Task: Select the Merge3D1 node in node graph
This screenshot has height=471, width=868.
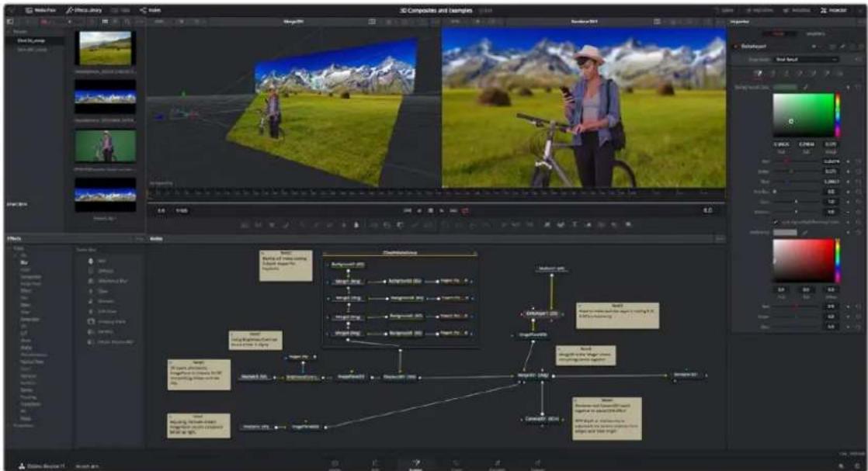Action: click(x=533, y=376)
